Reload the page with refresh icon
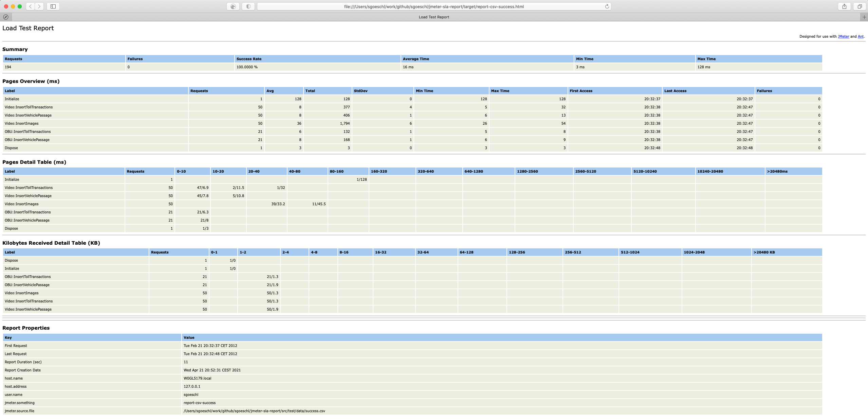 (607, 6)
